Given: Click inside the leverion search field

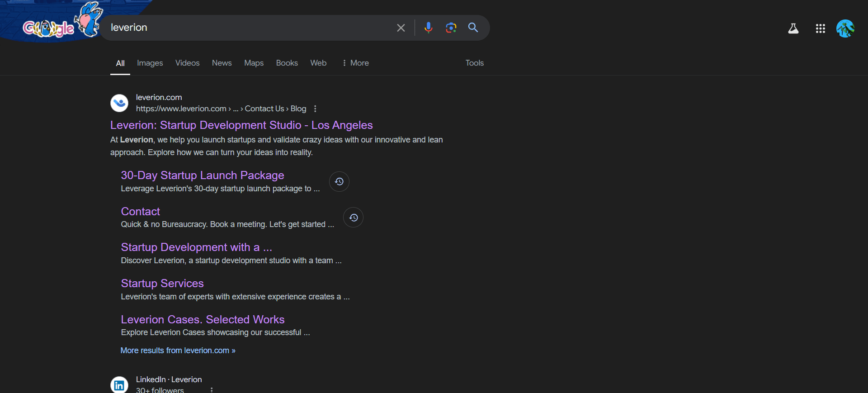Looking at the screenshot, I should coord(249,28).
